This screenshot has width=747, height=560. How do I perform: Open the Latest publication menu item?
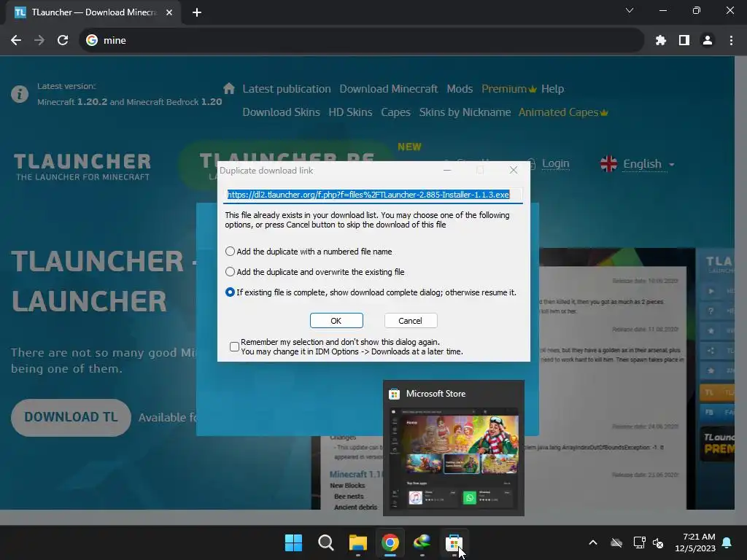tap(286, 89)
